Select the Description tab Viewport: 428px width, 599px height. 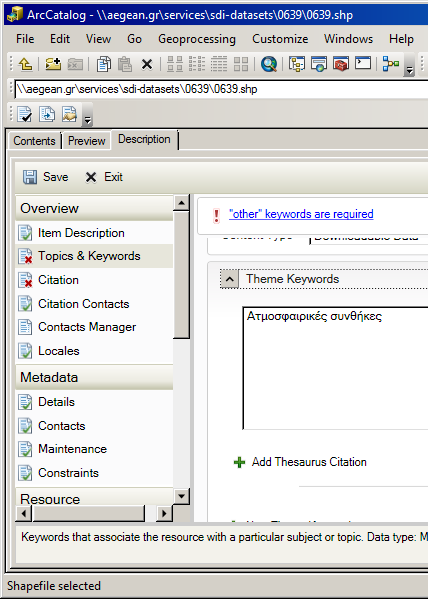click(x=144, y=139)
